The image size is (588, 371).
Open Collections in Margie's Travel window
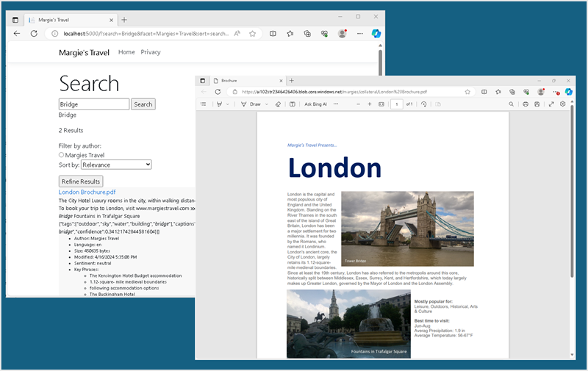tap(307, 34)
